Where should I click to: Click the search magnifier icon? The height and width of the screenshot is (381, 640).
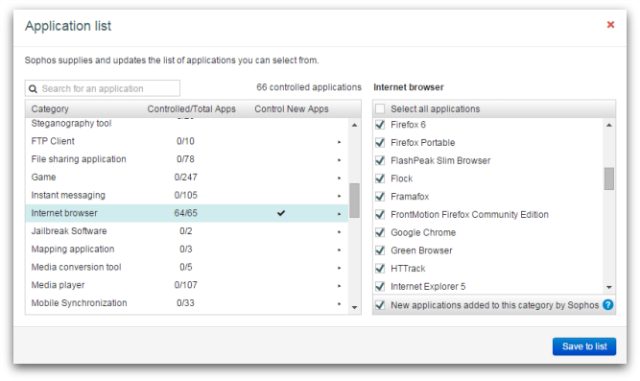point(33,89)
